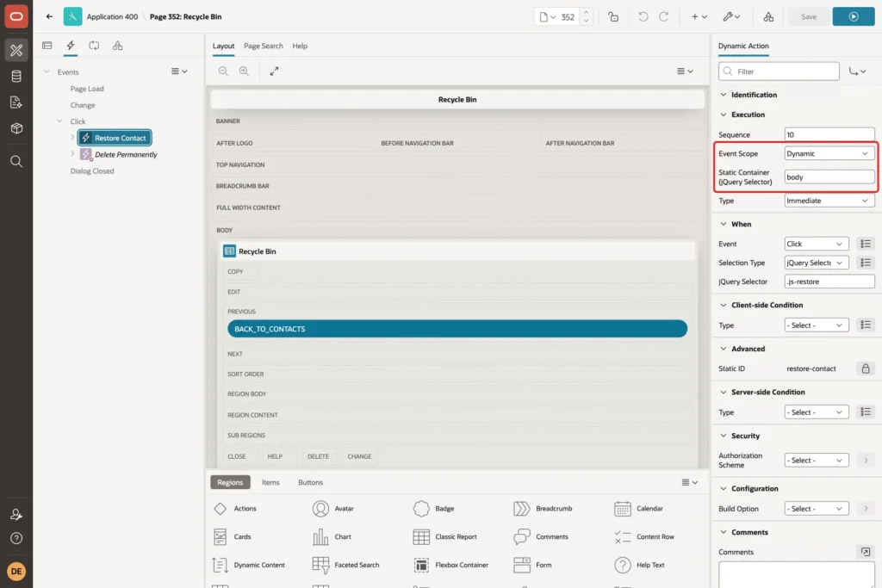The image size is (882, 588).
Task: Open the Rendering tab icon in left pane
Action: (x=47, y=46)
